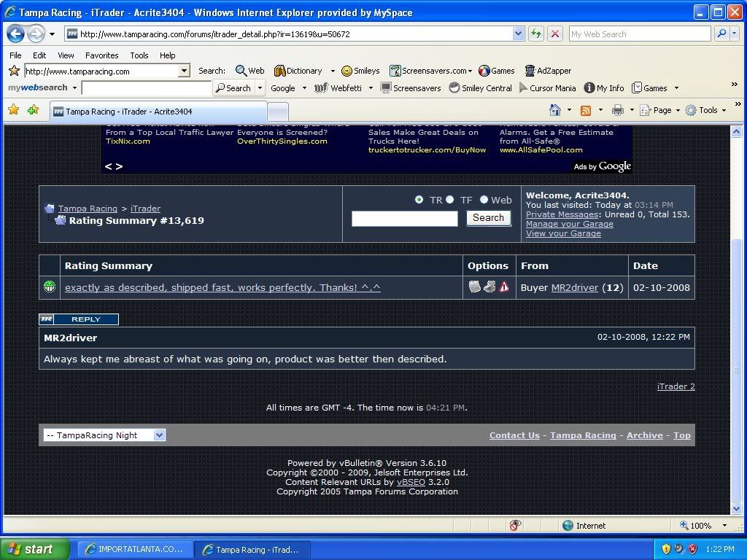
Task: Open the Home page icon in toolbar
Action: [x=555, y=110]
